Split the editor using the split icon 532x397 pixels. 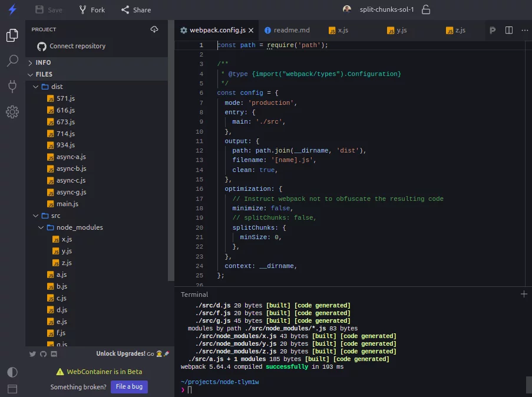(508, 30)
